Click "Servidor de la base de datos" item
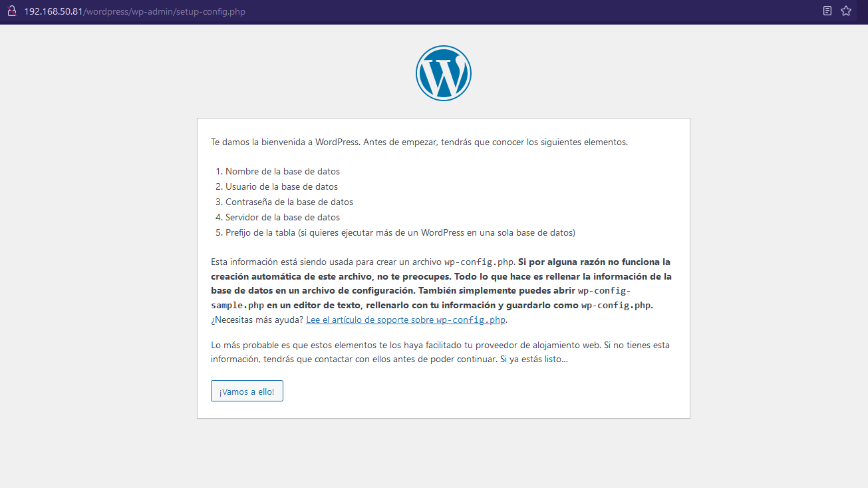 (283, 217)
